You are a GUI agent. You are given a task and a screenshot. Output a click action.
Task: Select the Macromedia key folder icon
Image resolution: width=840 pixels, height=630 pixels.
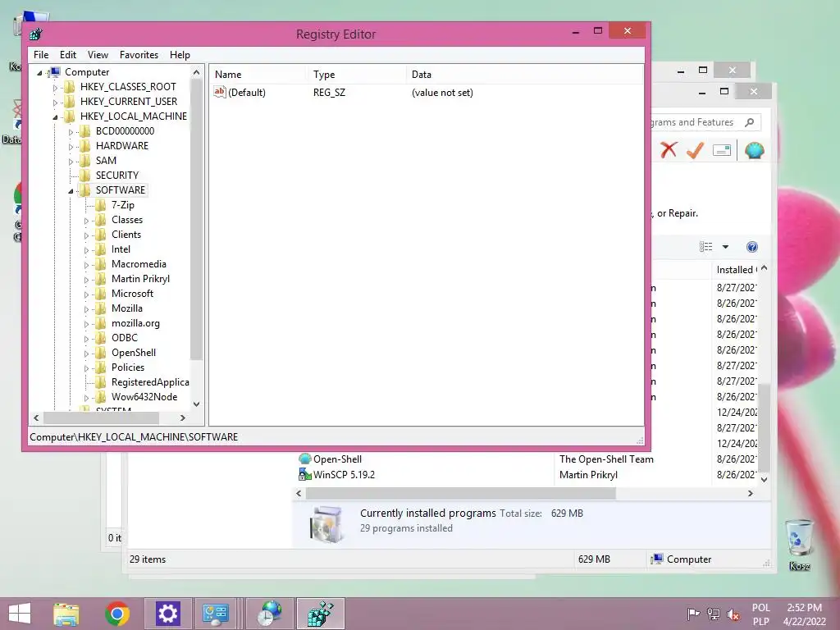tap(101, 264)
